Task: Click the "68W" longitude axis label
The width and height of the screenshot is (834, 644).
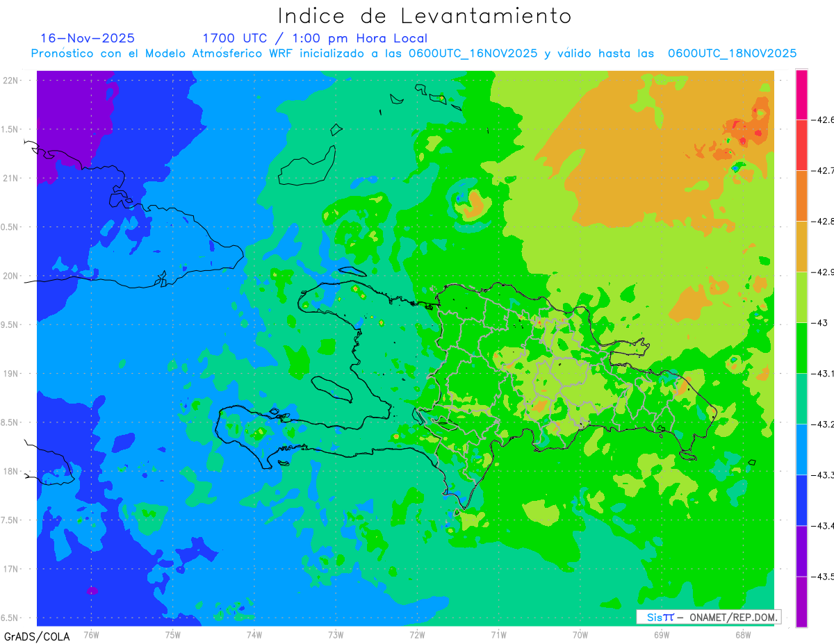Action: click(x=743, y=634)
